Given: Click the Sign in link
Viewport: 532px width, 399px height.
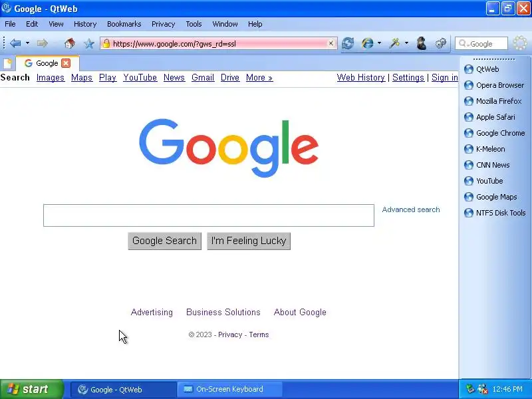Looking at the screenshot, I should 444,78.
